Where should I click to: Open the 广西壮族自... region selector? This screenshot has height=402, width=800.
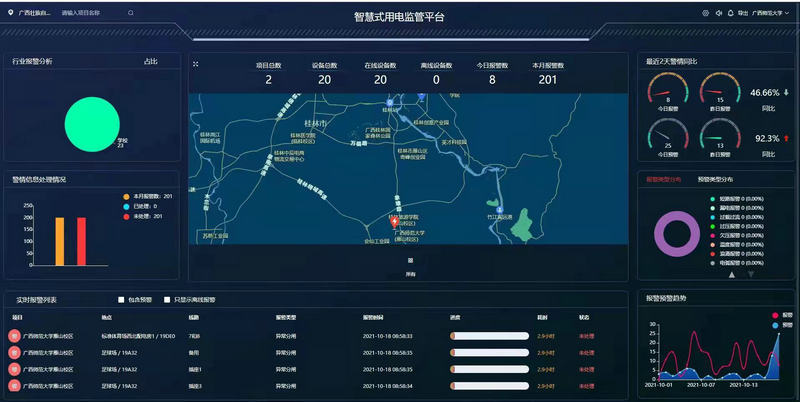tap(34, 13)
